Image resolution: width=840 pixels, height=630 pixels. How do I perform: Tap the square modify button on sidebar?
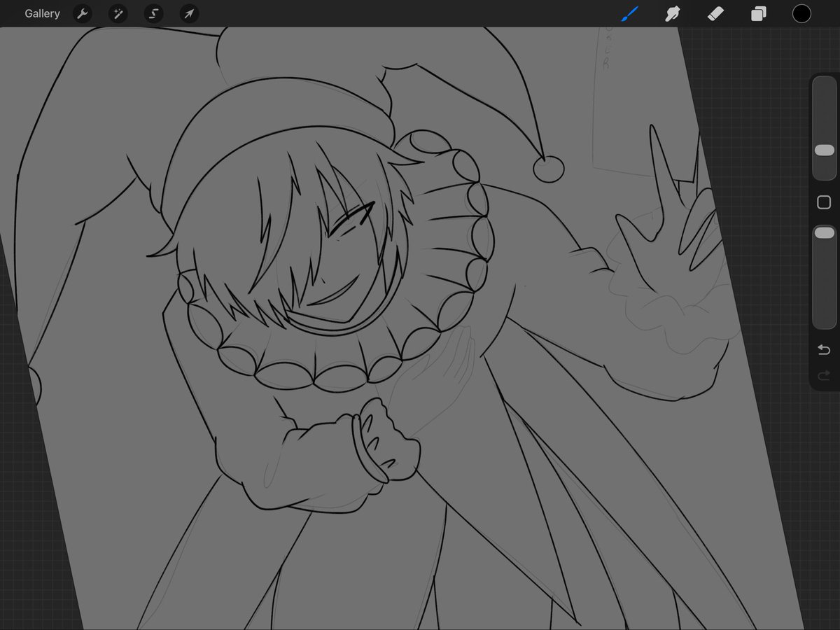coord(824,202)
